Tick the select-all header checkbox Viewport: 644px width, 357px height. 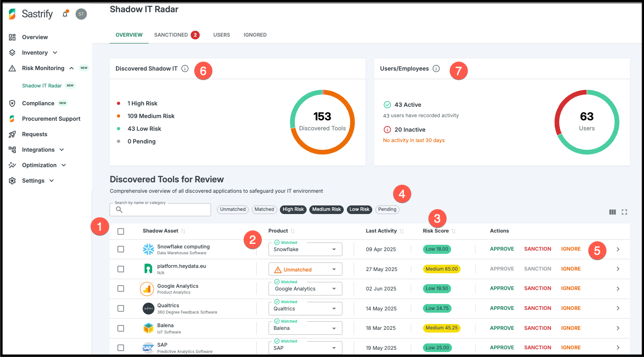point(120,231)
